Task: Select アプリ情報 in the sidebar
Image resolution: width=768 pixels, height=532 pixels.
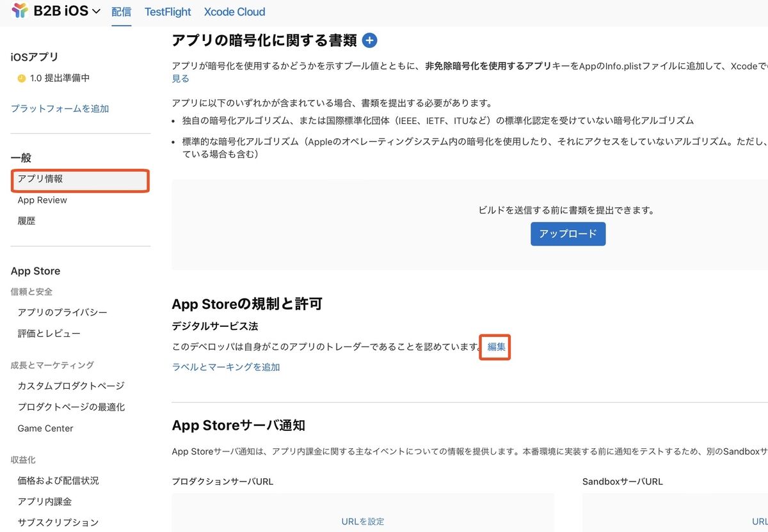Action: (x=81, y=180)
